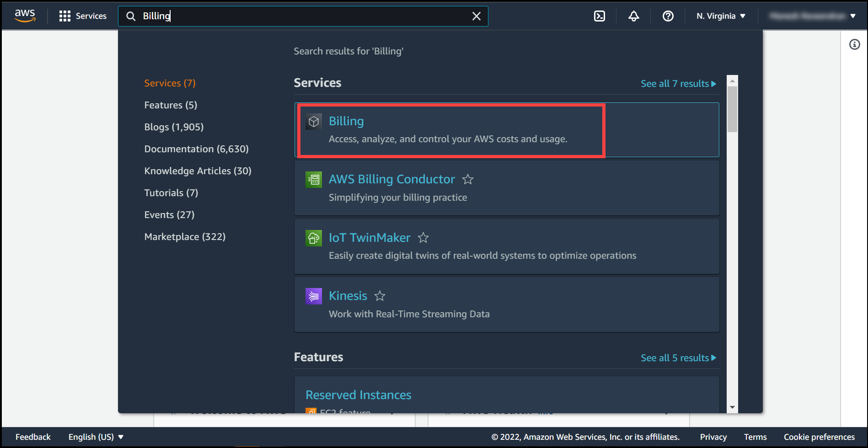
Task: Open IoT TwinMaker link
Action: coord(370,238)
